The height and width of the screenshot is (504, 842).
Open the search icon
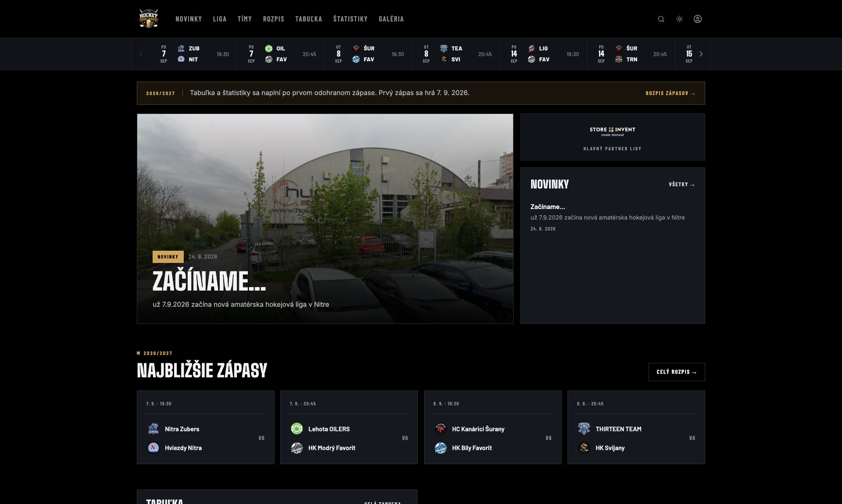point(661,19)
